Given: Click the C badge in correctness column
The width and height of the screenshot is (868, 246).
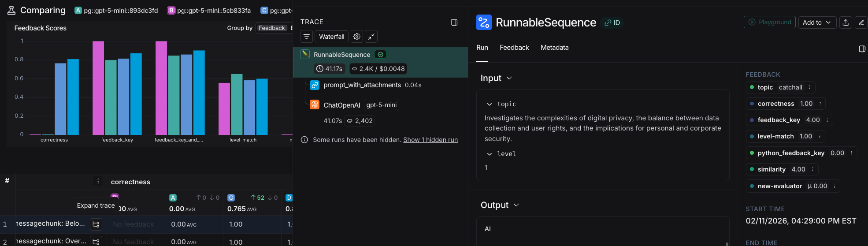Looking at the screenshot, I should point(231,198).
